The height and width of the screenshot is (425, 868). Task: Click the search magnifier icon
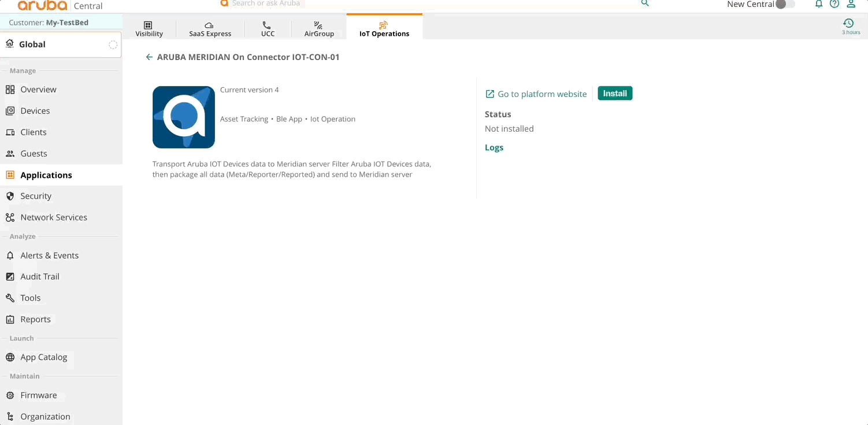[646, 3]
